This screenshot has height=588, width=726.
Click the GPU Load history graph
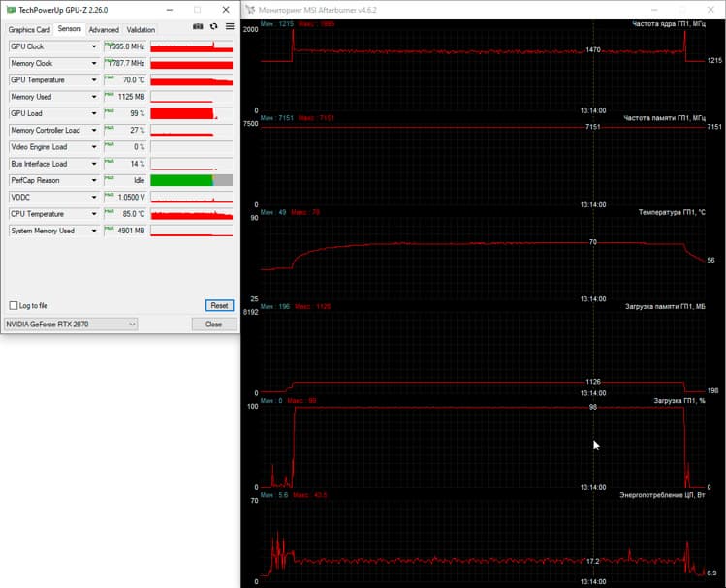coord(192,113)
